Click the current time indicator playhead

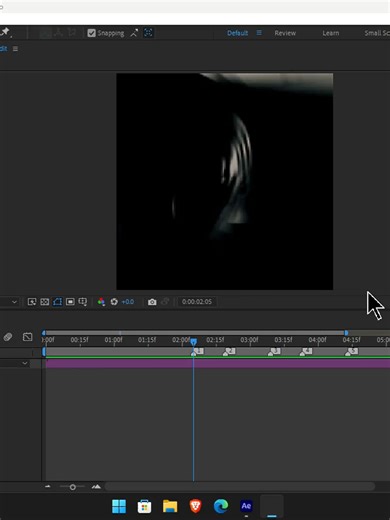pyautogui.click(x=193, y=342)
